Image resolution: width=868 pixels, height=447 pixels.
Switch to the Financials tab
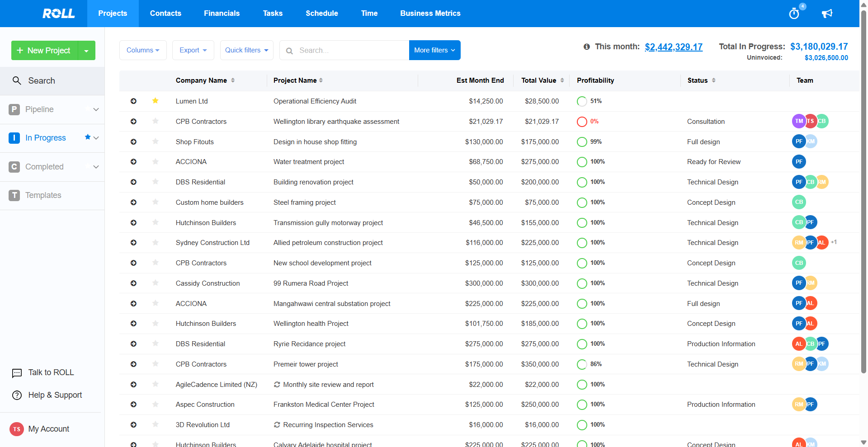[x=222, y=14]
